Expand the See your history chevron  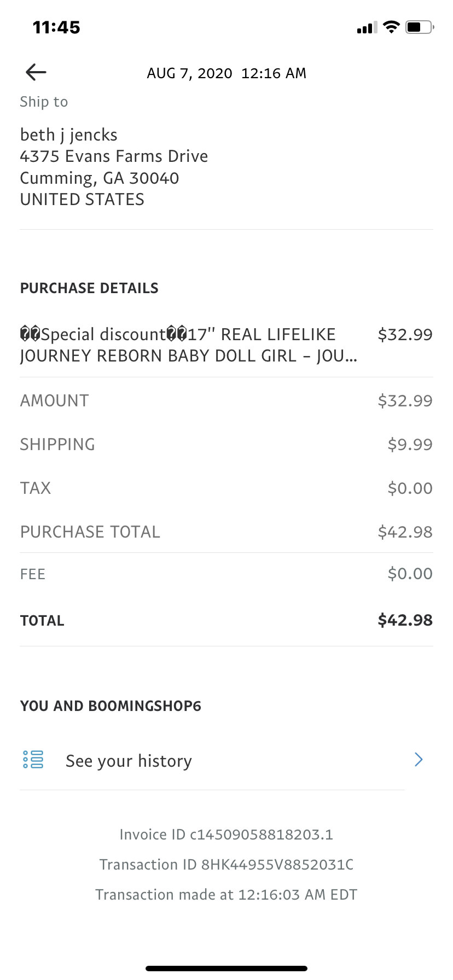pyautogui.click(x=419, y=760)
